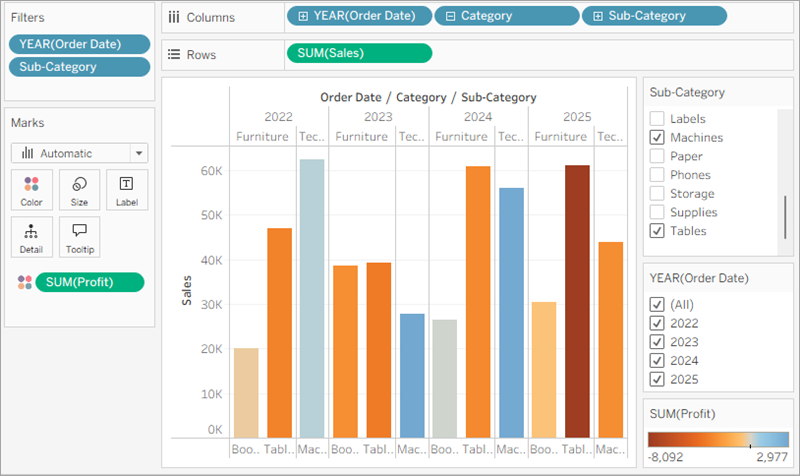Click the color icon beside SUM(Profit) pill

(x=24, y=283)
